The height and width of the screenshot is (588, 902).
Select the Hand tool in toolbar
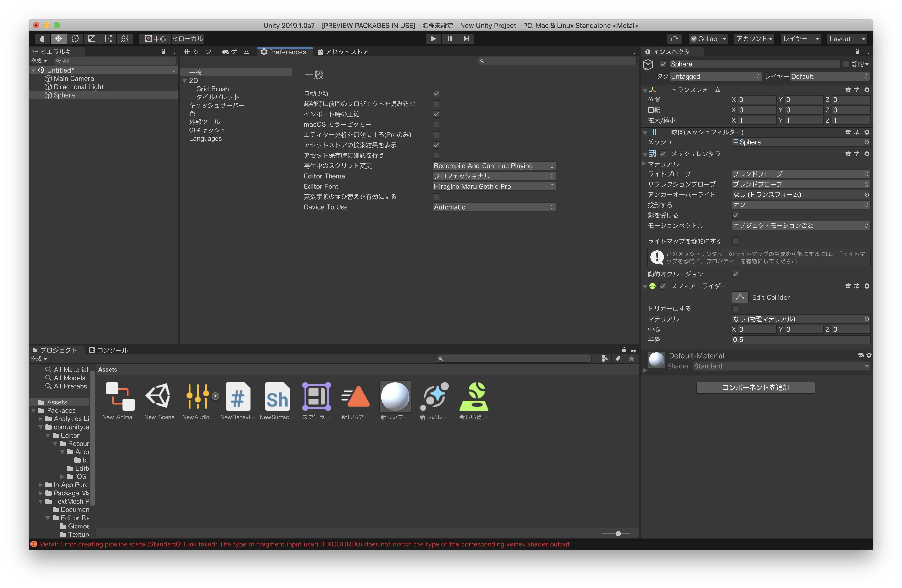pos(42,39)
